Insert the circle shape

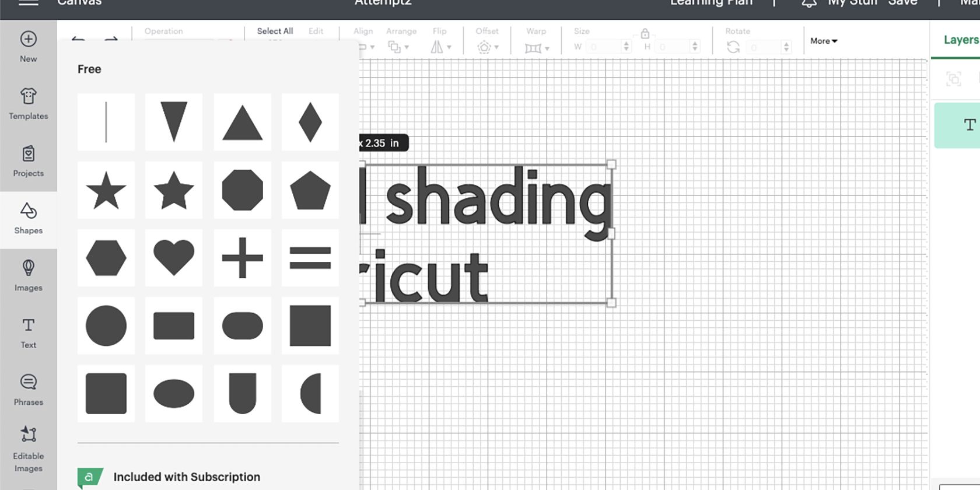tap(106, 325)
